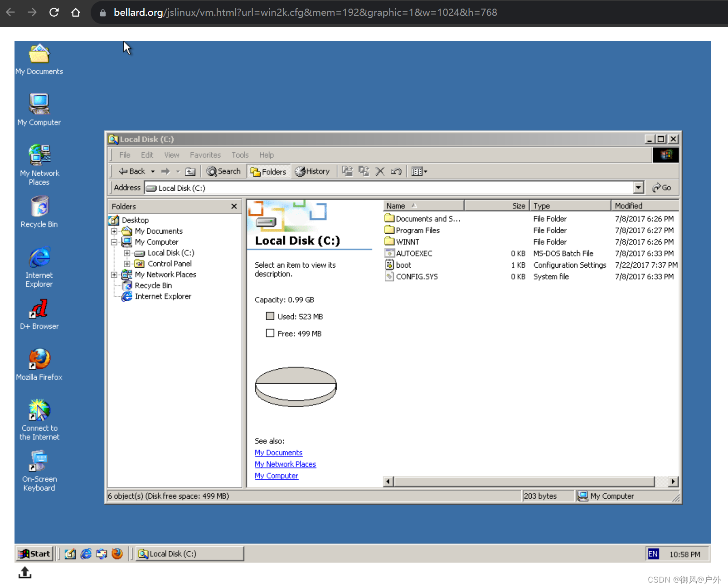Expand Local Disk (C:) in the folders tree
728x588 pixels.
128,253
